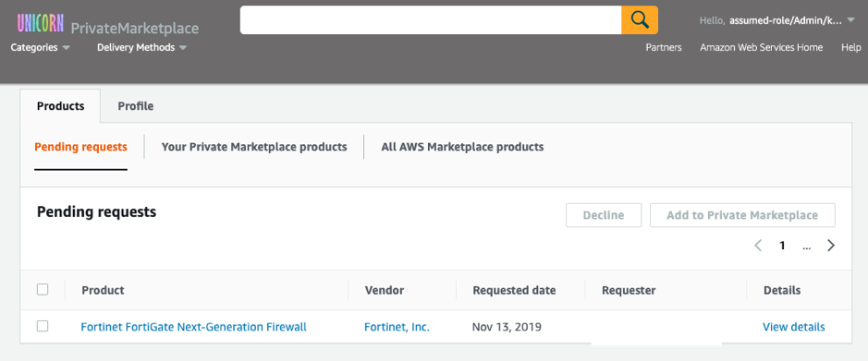The image size is (868, 361).
Task: Click View details for Fortinet request
Action: click(794, 327)
